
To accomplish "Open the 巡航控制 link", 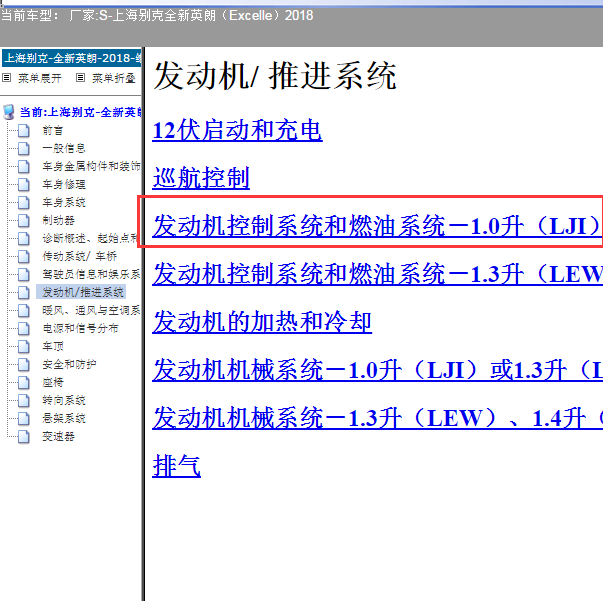I will point(201,178).
